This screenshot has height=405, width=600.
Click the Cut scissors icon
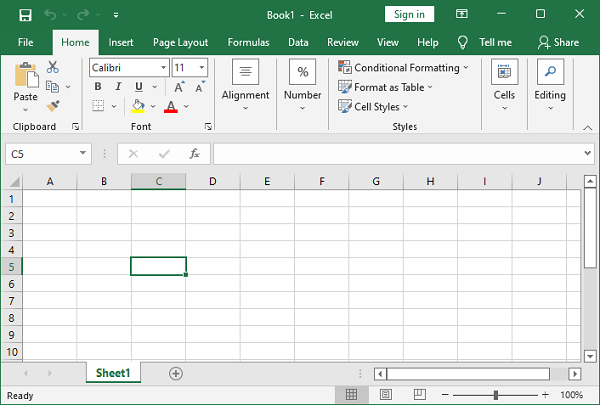[53, 67]
